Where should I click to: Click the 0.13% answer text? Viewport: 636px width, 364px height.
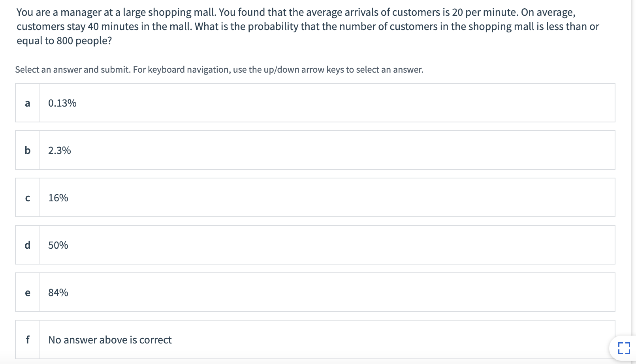(x=62, y=103)
